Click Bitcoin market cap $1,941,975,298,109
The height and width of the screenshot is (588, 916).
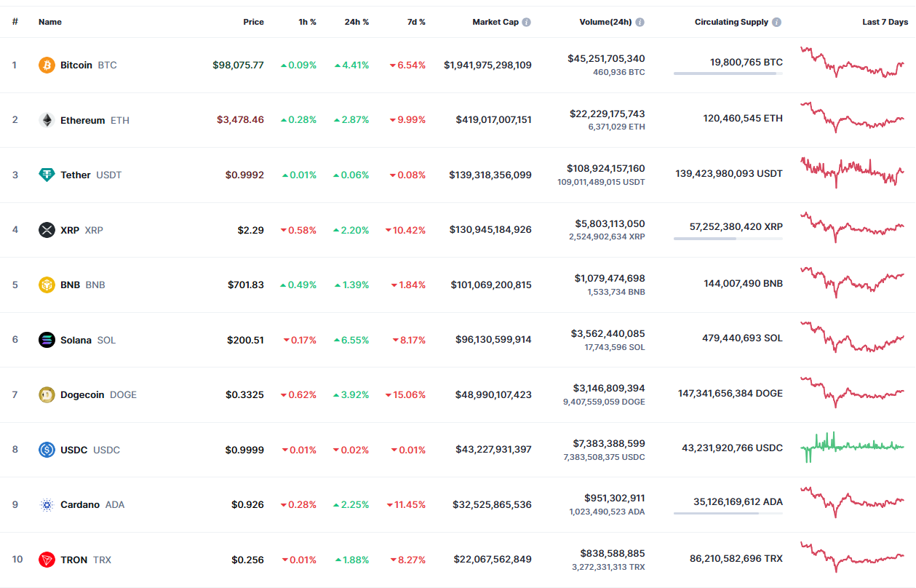pyautogui.click(x=487, y=65)
